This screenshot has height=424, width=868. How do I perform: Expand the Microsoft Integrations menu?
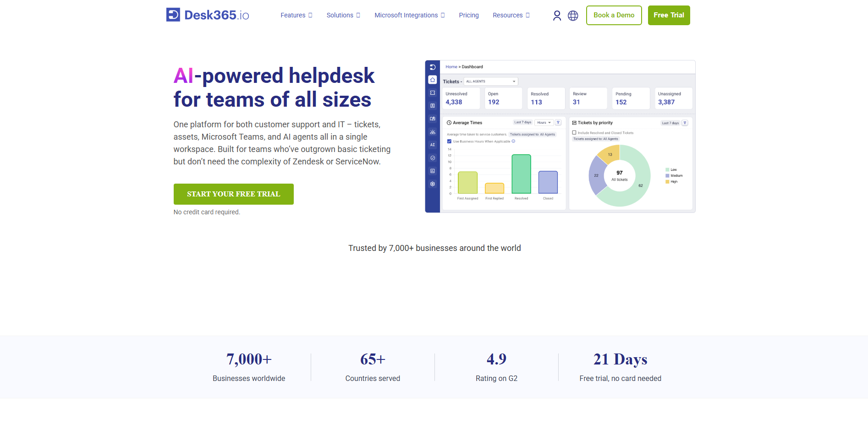click(410, 15)
